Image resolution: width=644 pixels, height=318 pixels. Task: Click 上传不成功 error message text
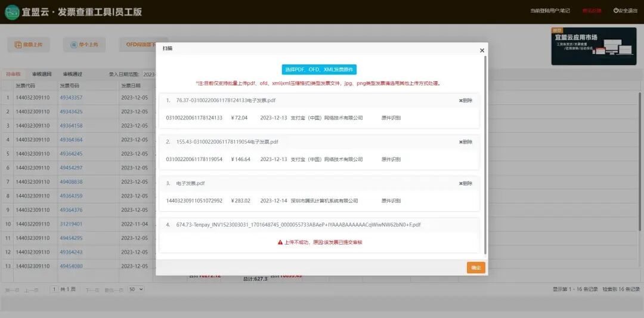click(x=323, y=242)
